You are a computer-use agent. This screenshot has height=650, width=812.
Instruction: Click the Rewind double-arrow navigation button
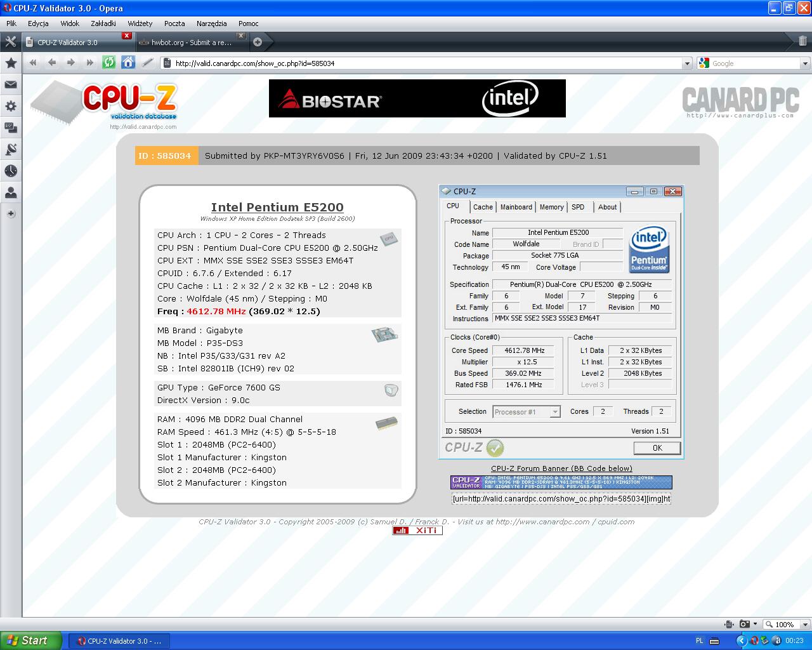33,62
